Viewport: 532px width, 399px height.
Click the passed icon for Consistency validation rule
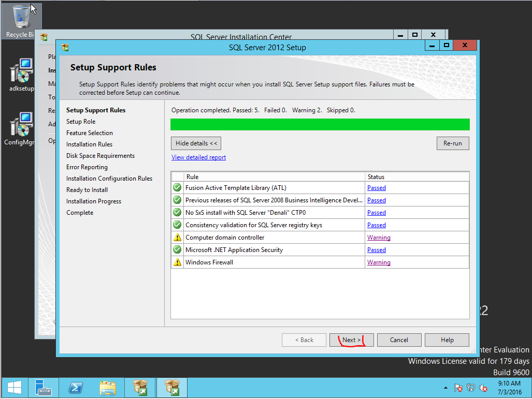(x=177, y=225)
